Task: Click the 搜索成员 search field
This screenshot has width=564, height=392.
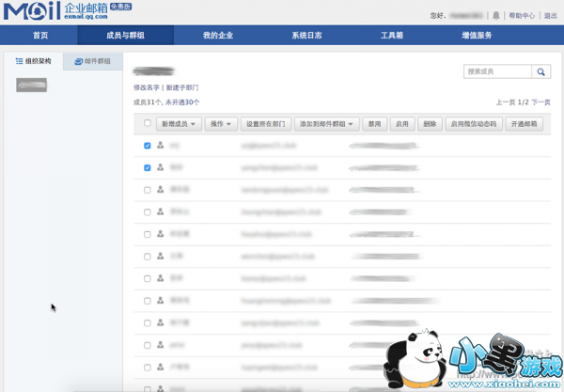Action: 497,71
